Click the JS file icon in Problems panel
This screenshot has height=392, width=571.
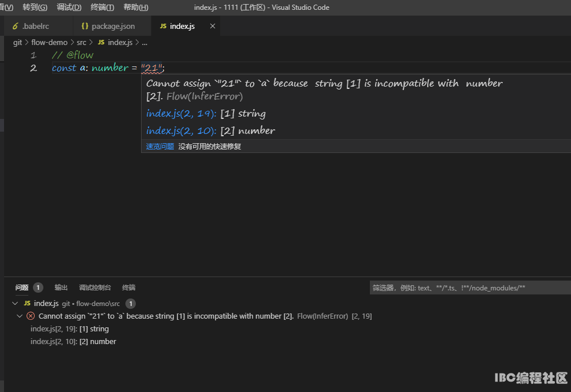pyautogui.click(x=27, y=304)
